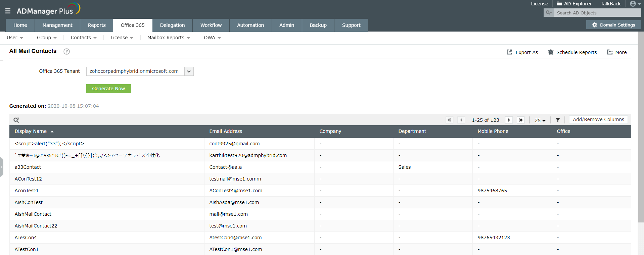Open the Office 365 Tenant dropdown
Viewport: 644px width, 255px height.
pyautogui.click(x=189, y=71)
